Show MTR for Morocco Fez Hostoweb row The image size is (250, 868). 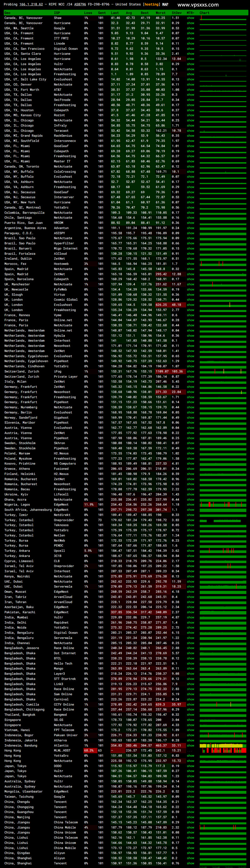click(191, 264)
